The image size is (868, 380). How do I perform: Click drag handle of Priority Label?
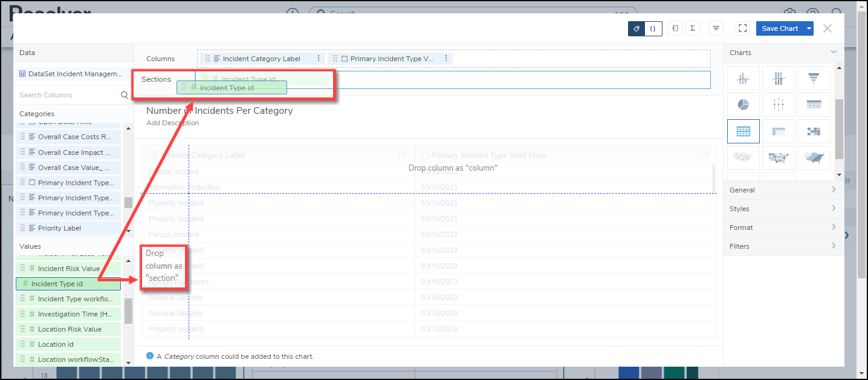tap(23, 228)
